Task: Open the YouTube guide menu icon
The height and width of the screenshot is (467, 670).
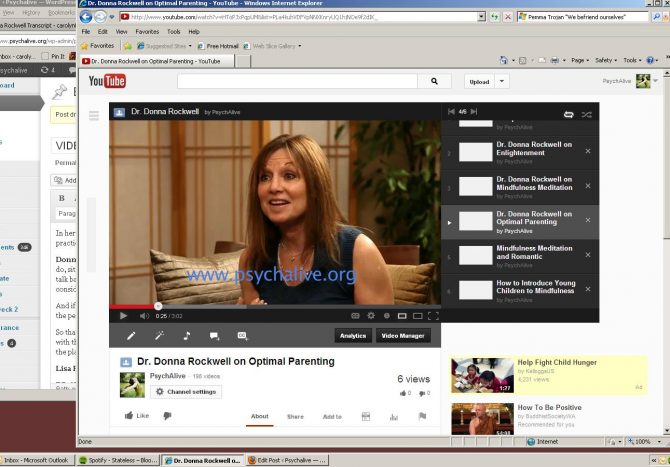Action: click(94, 115)
